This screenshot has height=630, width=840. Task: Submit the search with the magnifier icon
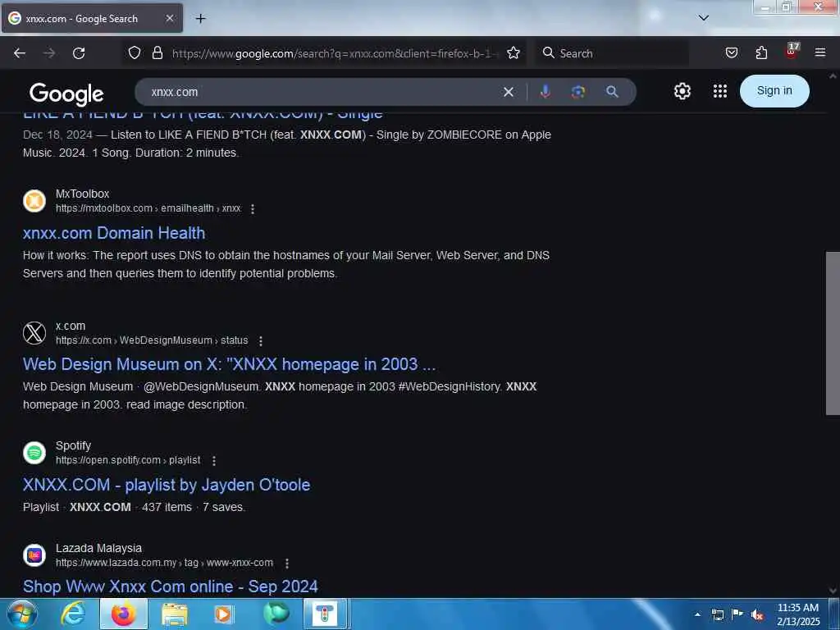[x=612, y=92]
